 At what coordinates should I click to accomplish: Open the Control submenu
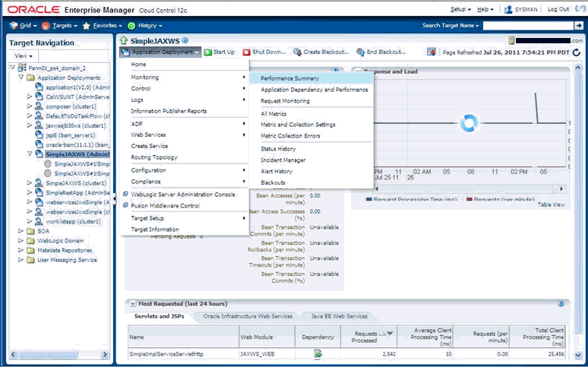pos(185,89)
